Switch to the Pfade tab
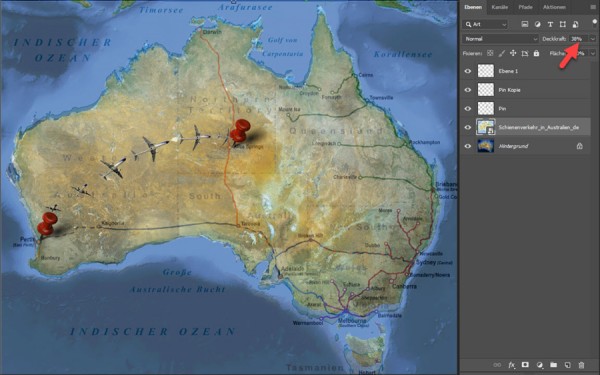The image size is (600, 375). [525, 7]
